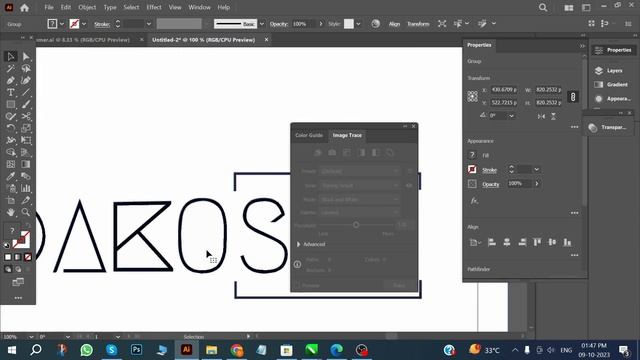Reset default fill and stroke
The image size is (640, 360).
(x=7, y=245)
